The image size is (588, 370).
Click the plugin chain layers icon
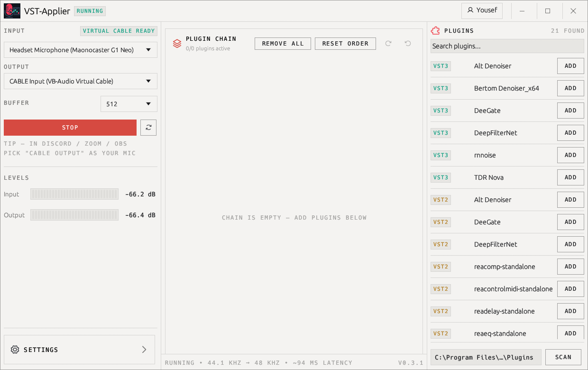[x=177, y=44]
